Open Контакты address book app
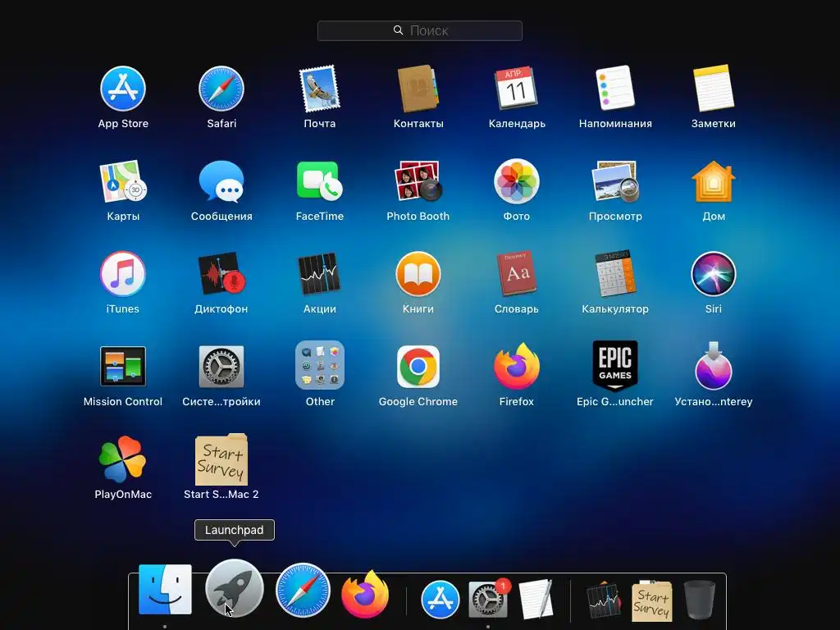This screenshot has width=840, height=630. pyautogui.click(x=418, y=89)
